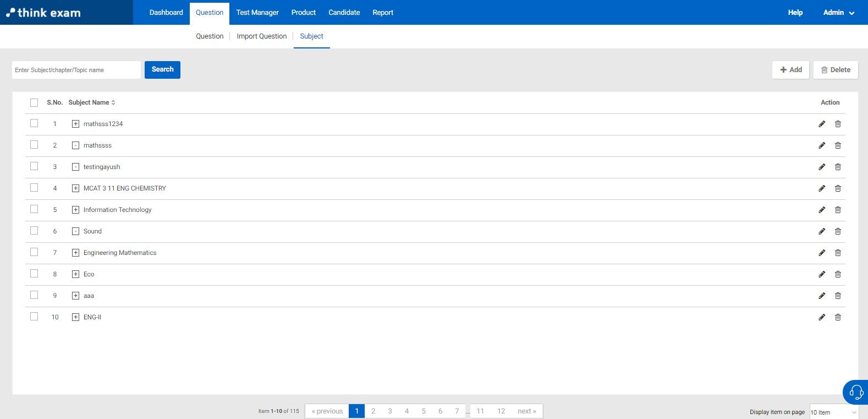
Task: Click the Add subject button
Action: (x=790, y=70)
